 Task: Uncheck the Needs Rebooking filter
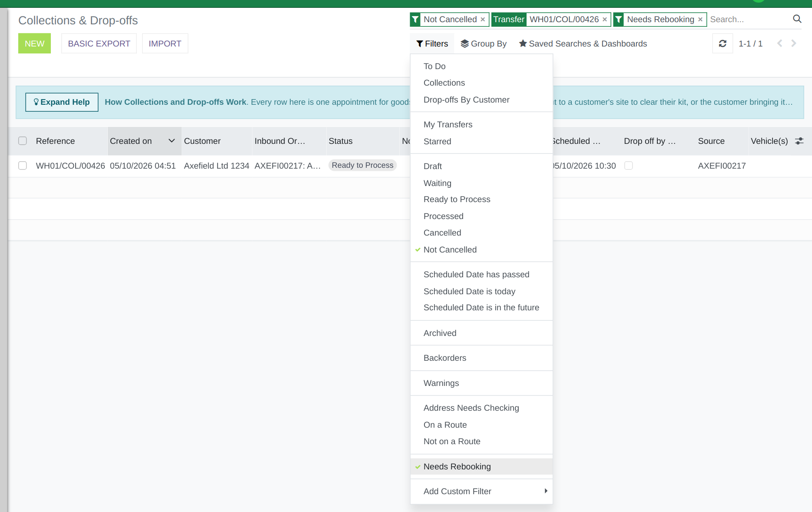[x=481, y=466]
